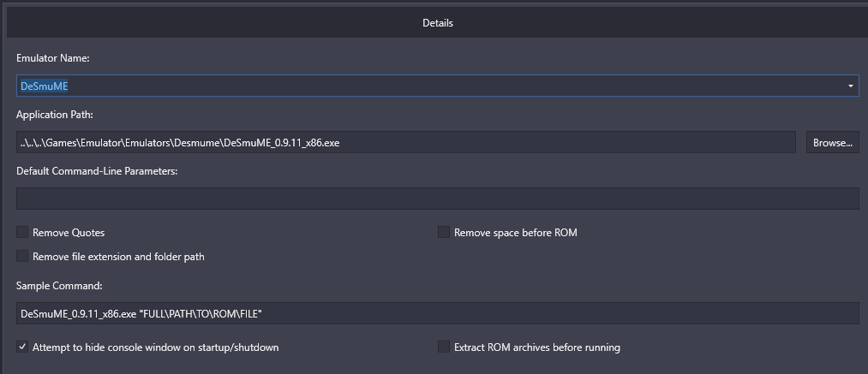Enable Extract ROM archives before running
The width and height of the screenshot is (868, 374).
pos(443,347)
